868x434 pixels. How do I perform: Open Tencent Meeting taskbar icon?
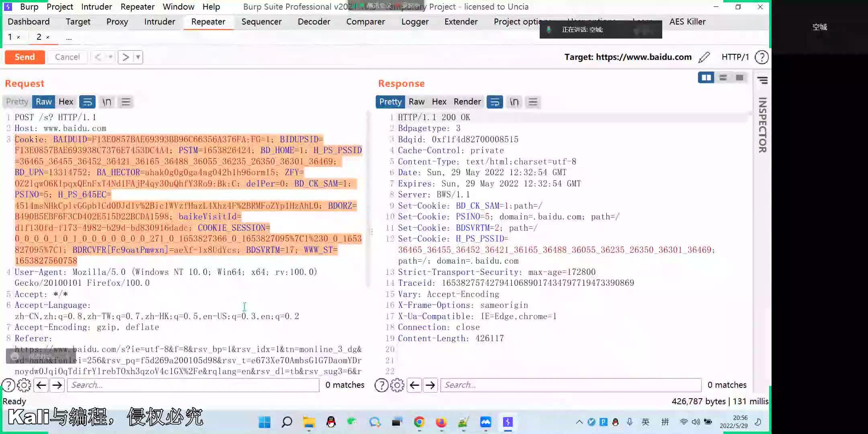pos(485,422)
